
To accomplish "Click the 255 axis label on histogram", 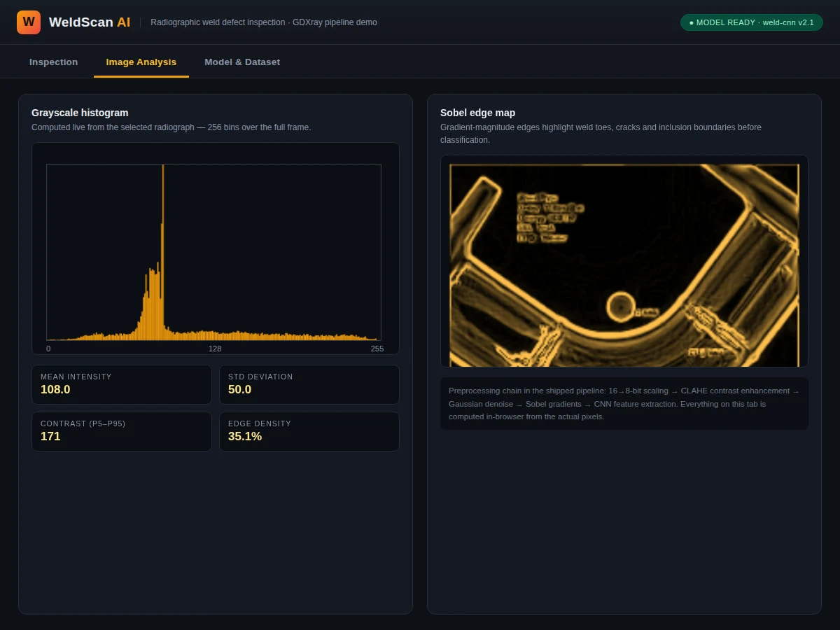I will [377, 349].
